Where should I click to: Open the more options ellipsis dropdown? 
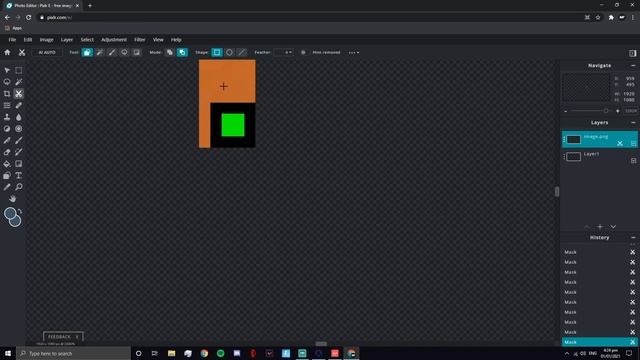tap(353, 52)
